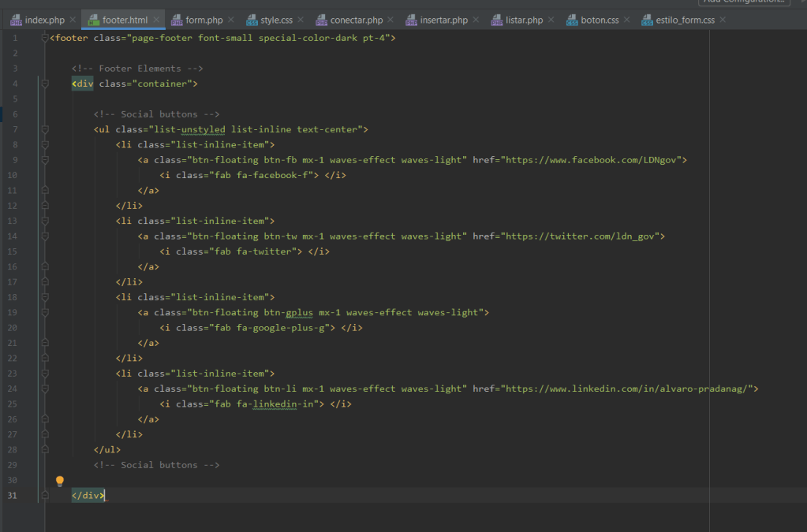Click the Facebook URL in the href
The image size is (807, 532).
[592, 160]
